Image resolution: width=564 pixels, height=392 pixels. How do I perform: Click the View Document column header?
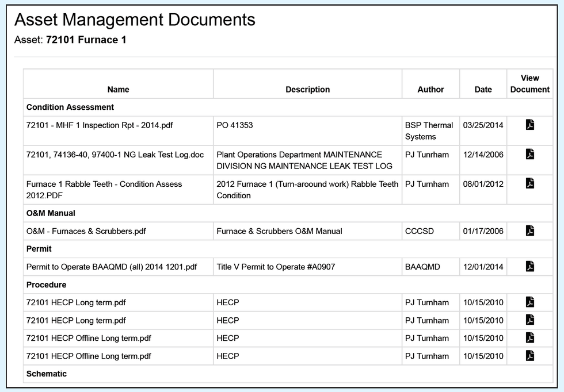click(529, 83)
